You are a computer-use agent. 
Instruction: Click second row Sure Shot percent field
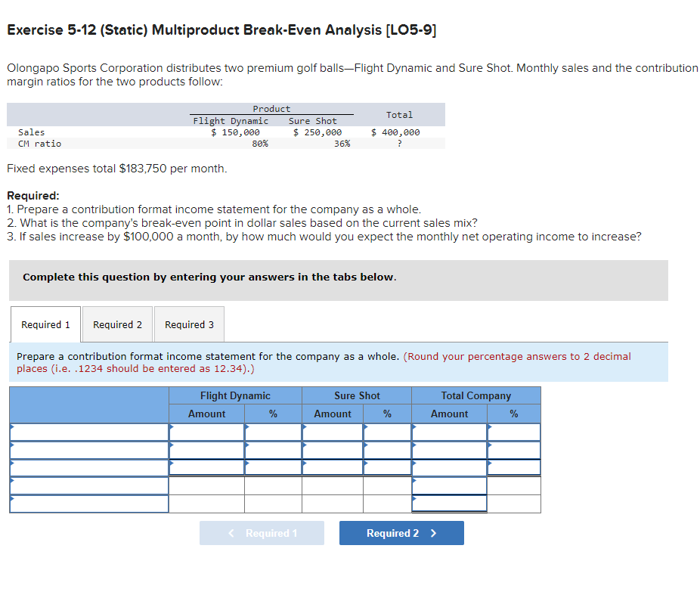tap(388, 450)
